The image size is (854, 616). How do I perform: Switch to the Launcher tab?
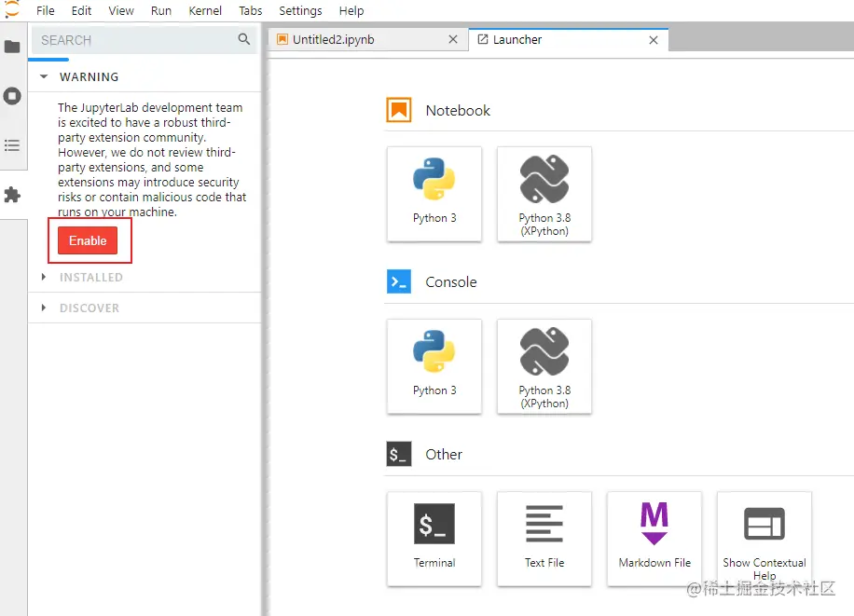[569, 40]
